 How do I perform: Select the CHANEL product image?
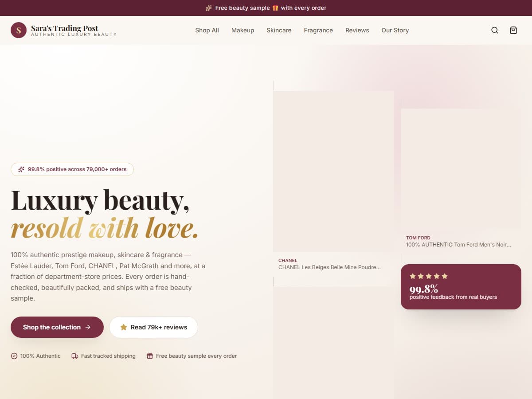[333, 171]
